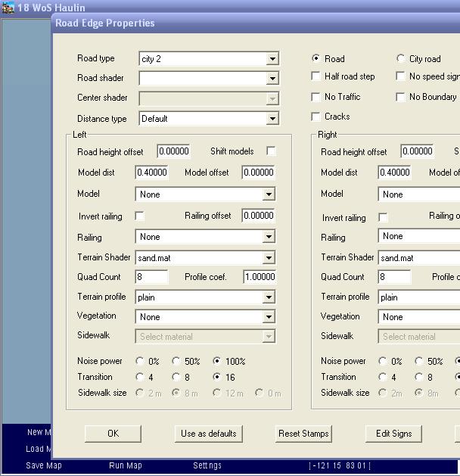The height and width of the screenshot is (476, 460).
Task: Select the Road radio button
Action: (316, 59)
